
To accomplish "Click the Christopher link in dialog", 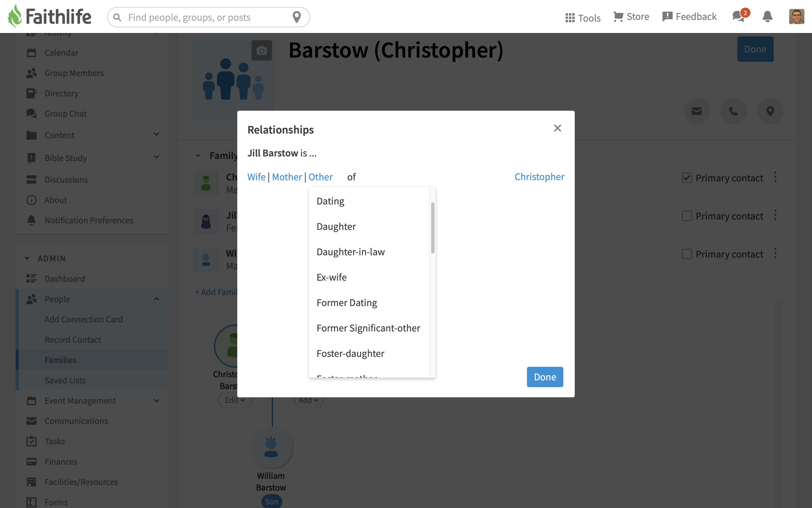I will (539, 177).
